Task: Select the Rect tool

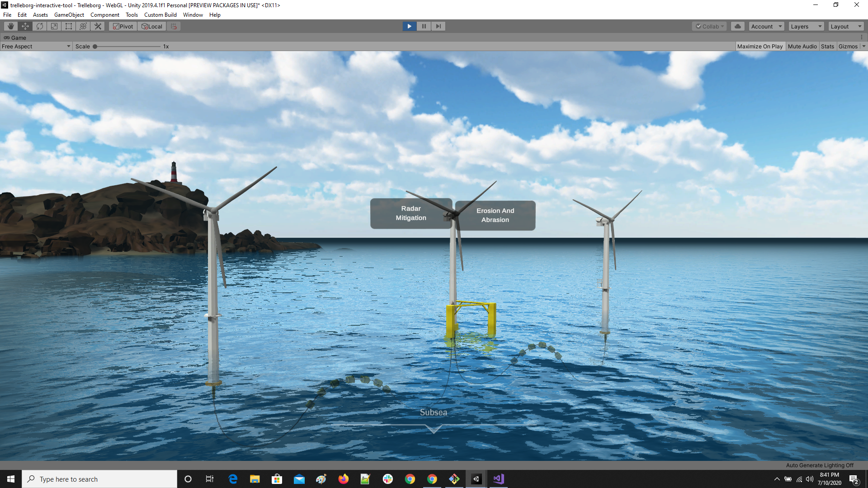Action: point(69,26)
